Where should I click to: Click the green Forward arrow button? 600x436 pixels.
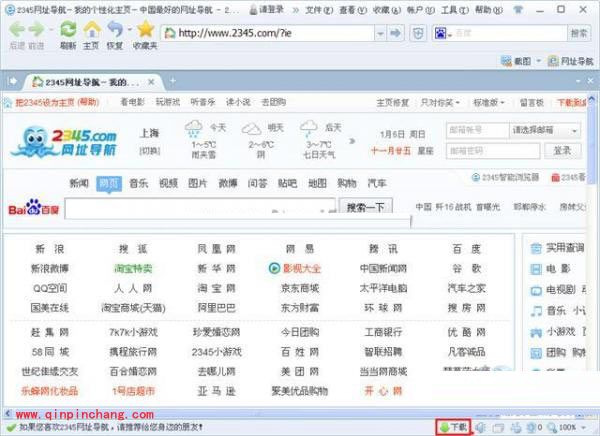(37, 29)
